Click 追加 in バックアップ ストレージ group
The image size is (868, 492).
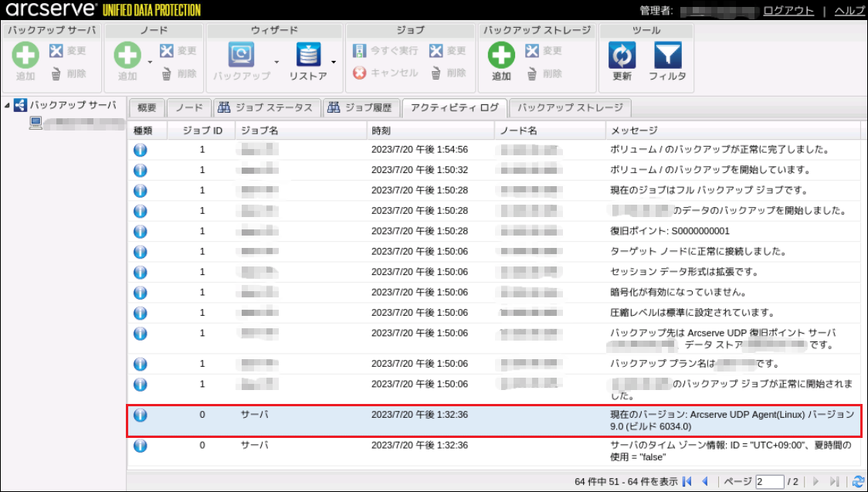pyautogui.click(x=501, y=56)
